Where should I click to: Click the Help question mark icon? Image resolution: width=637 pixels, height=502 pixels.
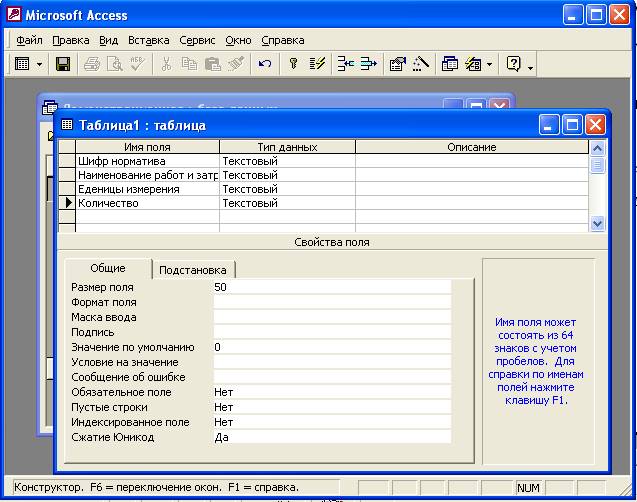[514, 64]
